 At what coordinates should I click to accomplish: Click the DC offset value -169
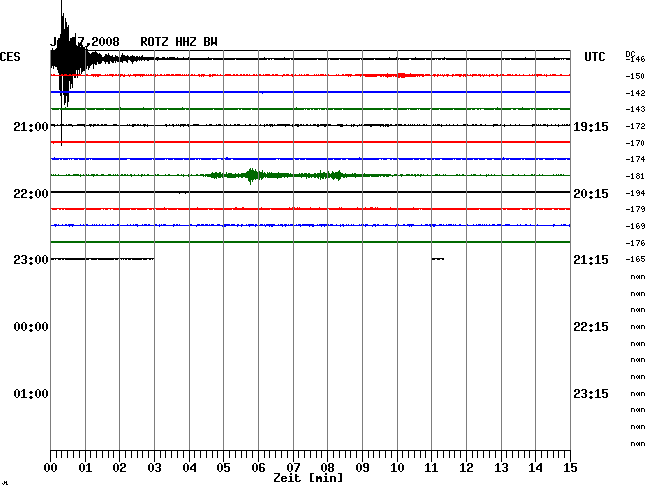pos(635,226)
